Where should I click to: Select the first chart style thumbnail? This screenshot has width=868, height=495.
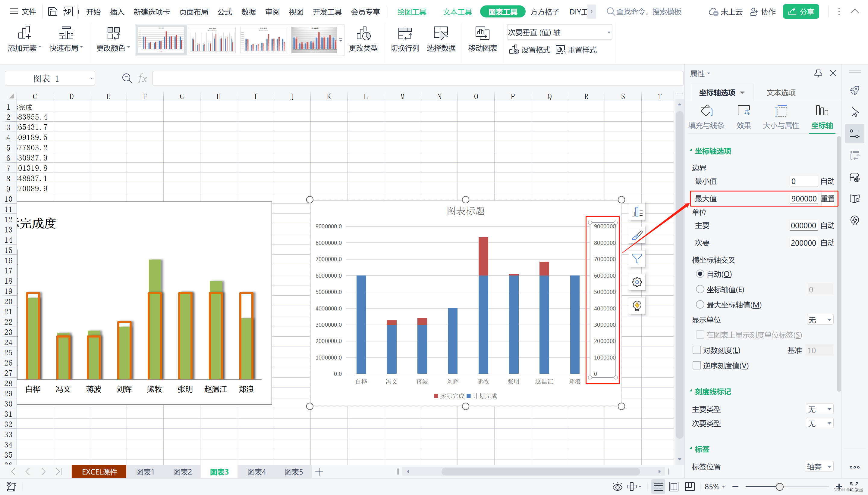coord(161,40)
